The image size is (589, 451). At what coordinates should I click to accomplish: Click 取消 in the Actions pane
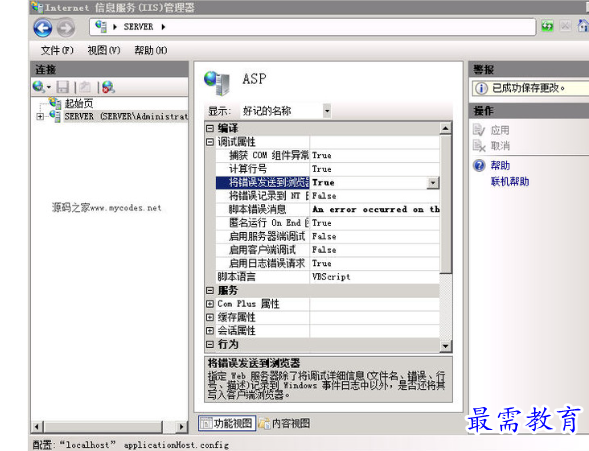click(x=500, y=146)
